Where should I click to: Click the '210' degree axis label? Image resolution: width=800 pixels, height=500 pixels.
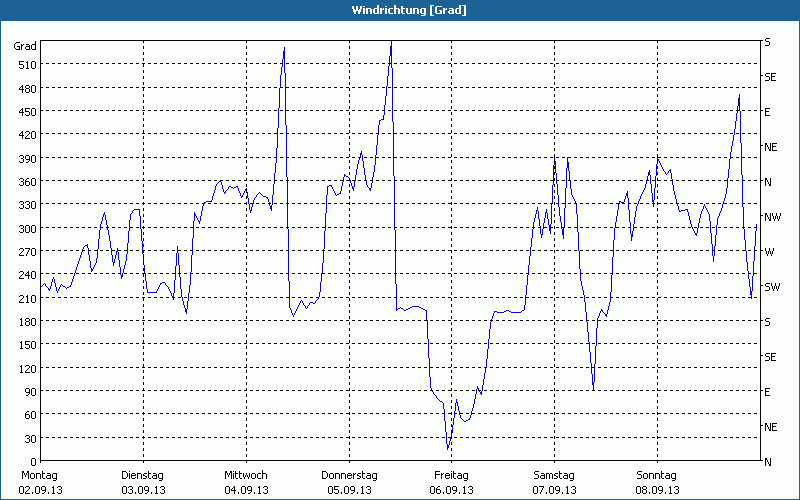28,299
